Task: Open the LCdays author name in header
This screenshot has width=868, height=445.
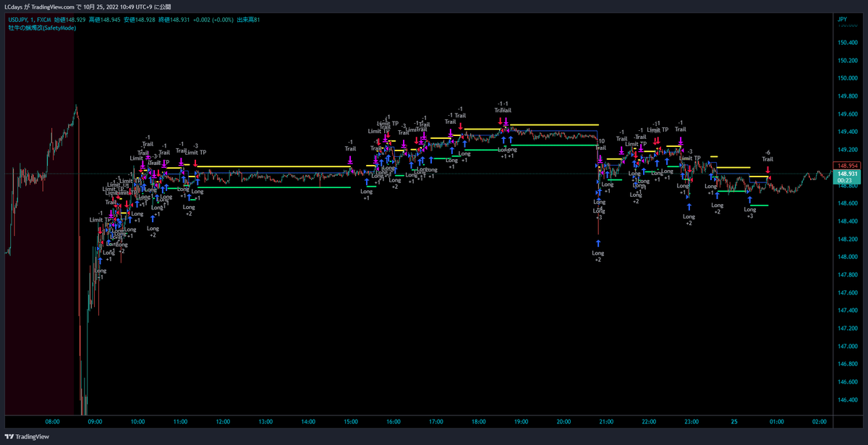Action: click(14, 6)
